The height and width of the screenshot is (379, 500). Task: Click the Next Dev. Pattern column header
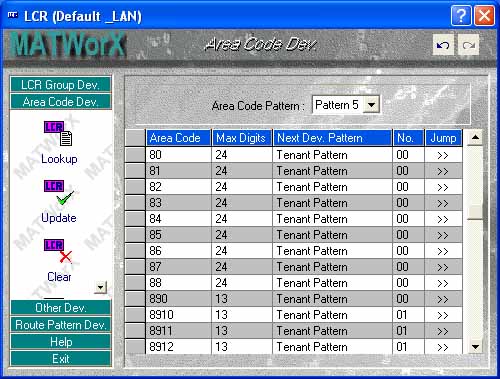point(333,138)
